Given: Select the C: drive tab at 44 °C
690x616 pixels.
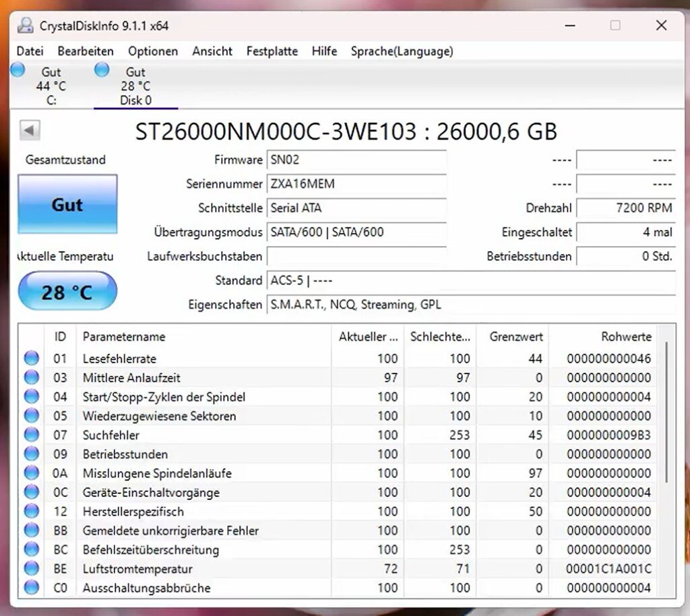Looking at the screenshot, I should [x=51, y=86].
